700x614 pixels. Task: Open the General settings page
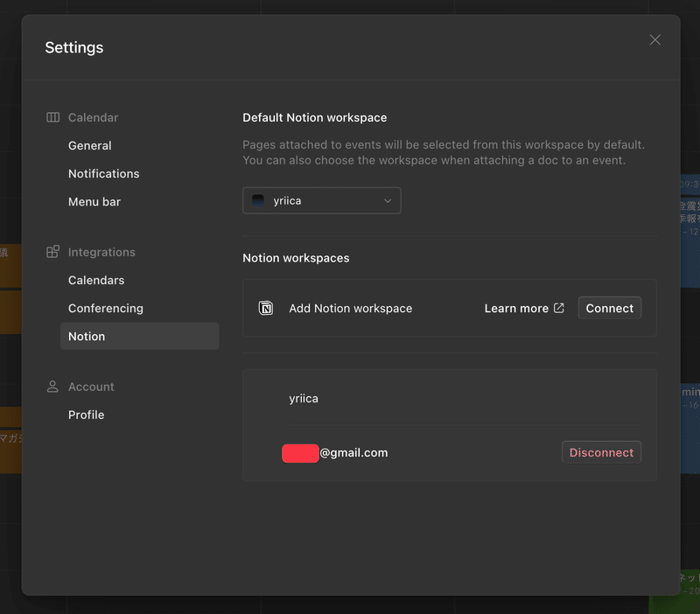(90, 145)
